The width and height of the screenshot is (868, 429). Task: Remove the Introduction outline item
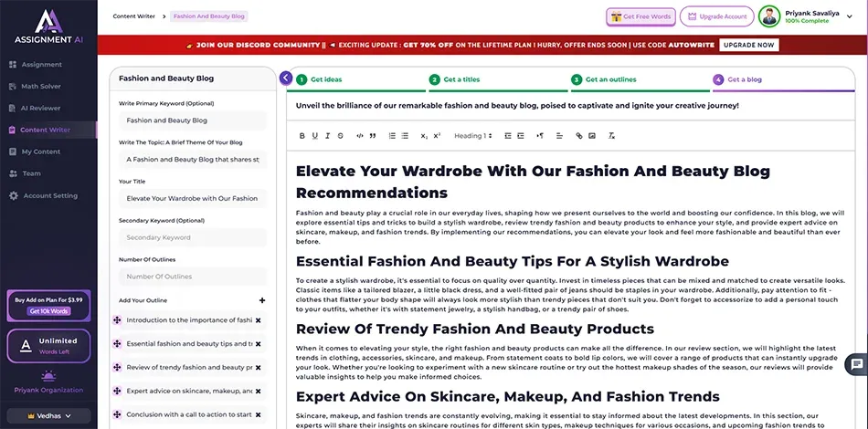(259, 320)
